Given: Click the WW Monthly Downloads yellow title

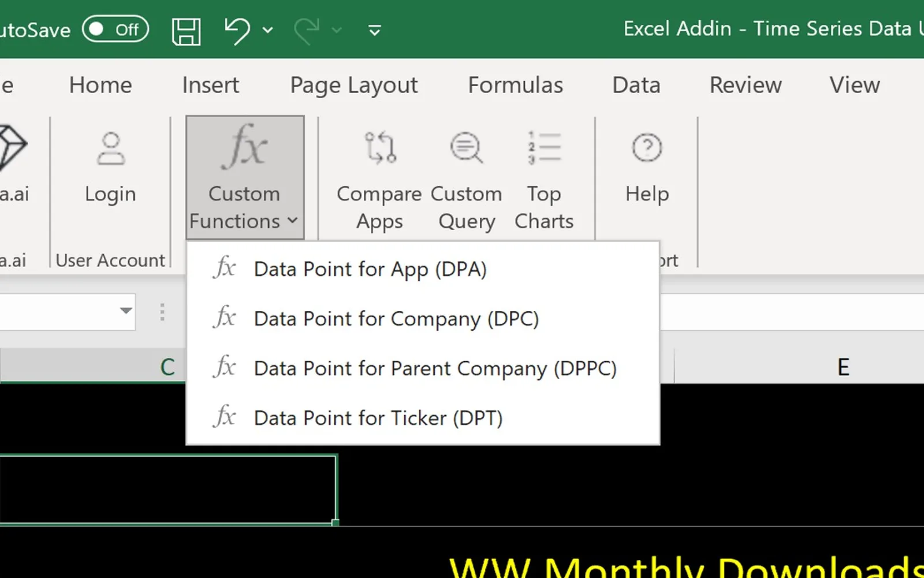Looking at the screenshot, I should [686, 566].
